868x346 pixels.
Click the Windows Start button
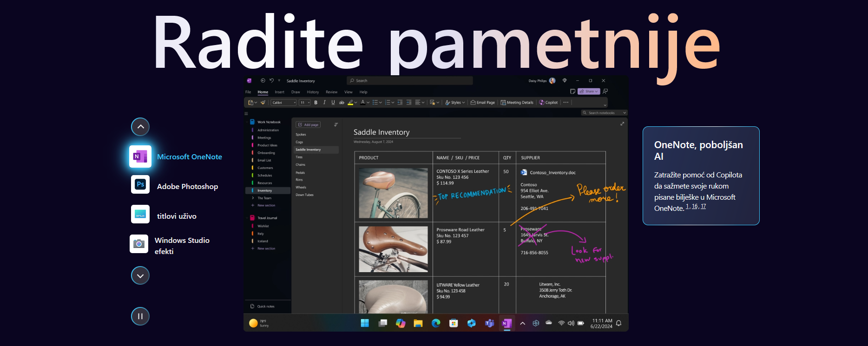(x=365, y=323)
